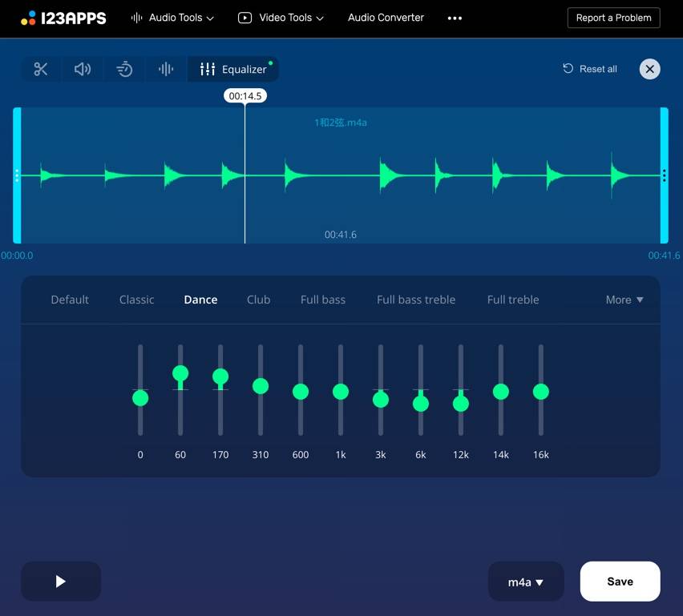Expand the Audio Tools menu

[x=173, y=18]
